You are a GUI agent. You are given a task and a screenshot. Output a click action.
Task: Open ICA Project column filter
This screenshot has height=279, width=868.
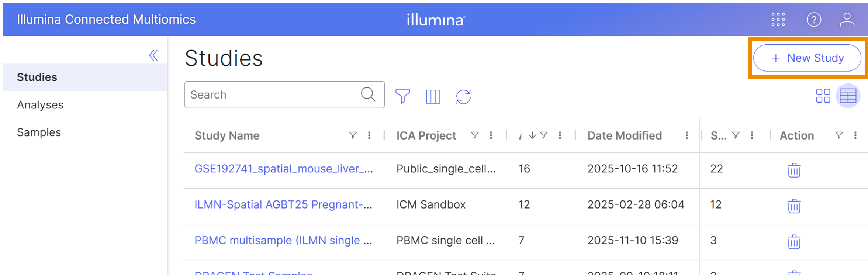475,135
